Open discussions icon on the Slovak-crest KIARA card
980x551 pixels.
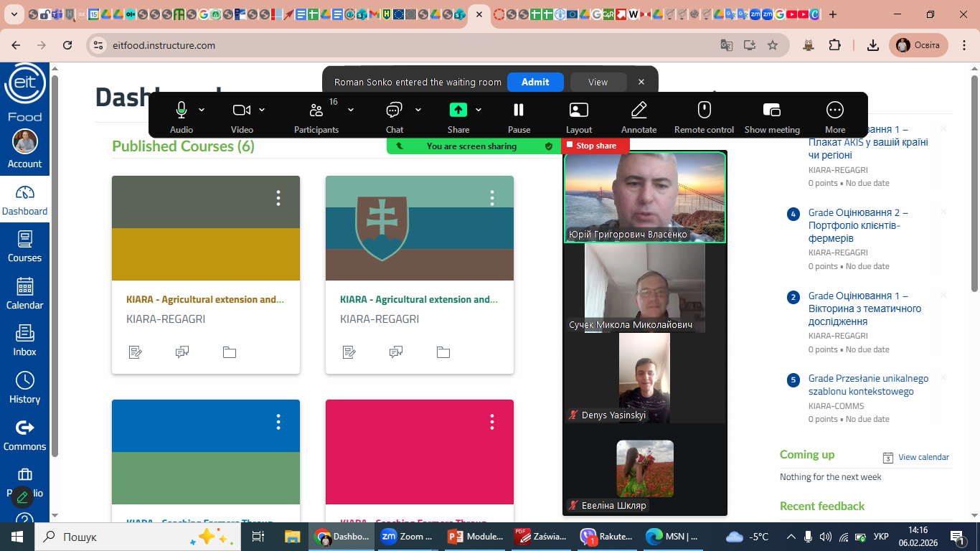[x=396, y=352]
